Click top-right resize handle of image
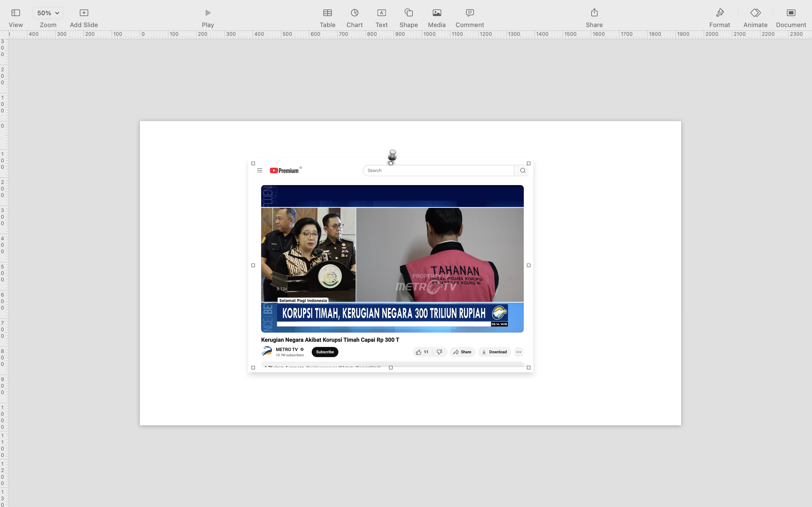 pyautogui.click(x=528, y=164)
